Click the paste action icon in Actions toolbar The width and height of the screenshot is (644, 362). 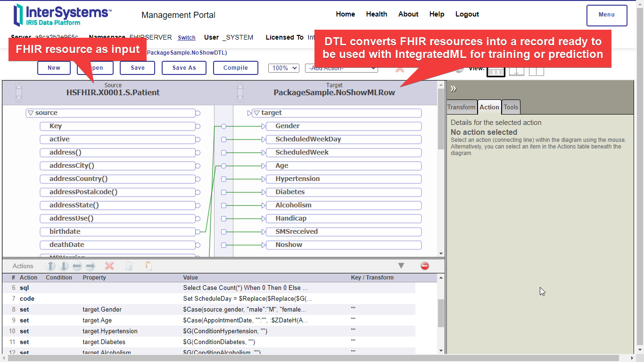point(149,266)
